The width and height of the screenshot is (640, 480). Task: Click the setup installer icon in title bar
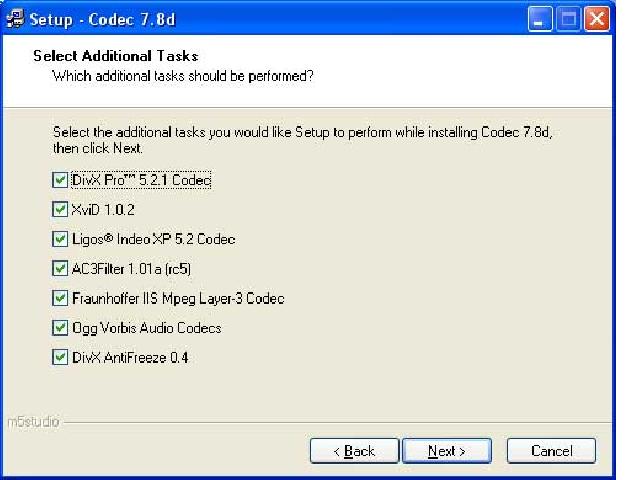pyautogui.click(x=15, y=18)
